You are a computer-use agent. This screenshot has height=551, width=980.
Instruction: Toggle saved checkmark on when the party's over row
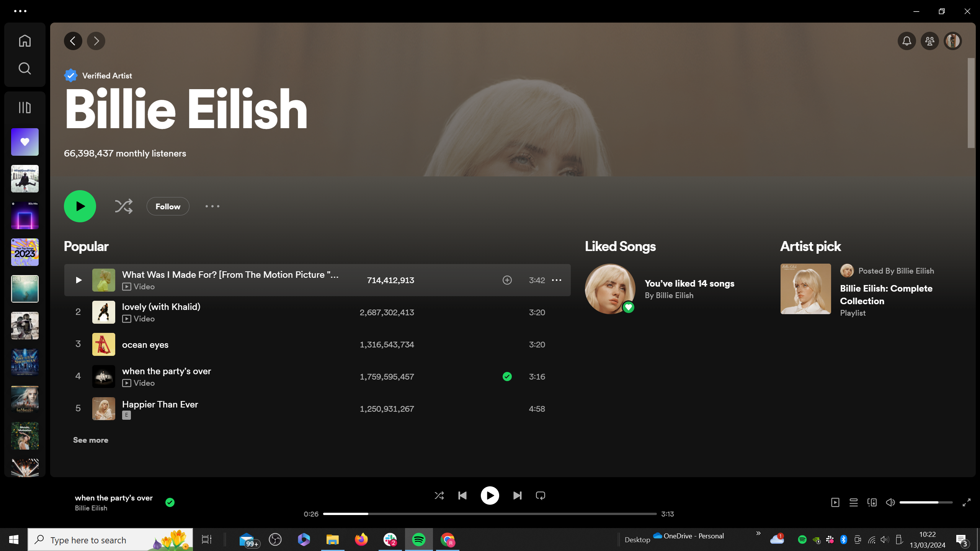pyautogui.click(x=507, y=377)
